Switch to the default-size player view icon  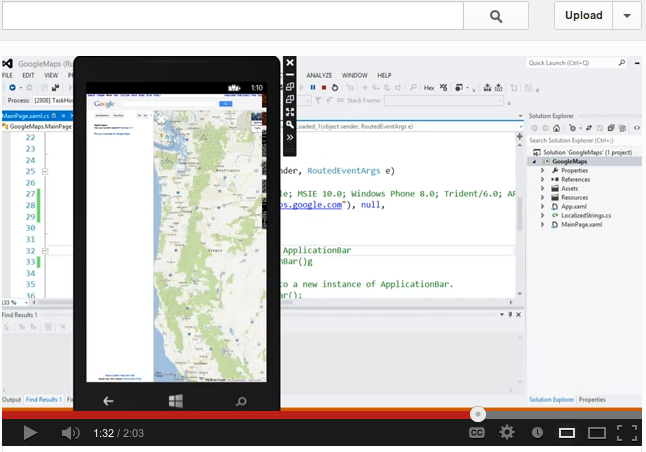(x=567, y=433)
